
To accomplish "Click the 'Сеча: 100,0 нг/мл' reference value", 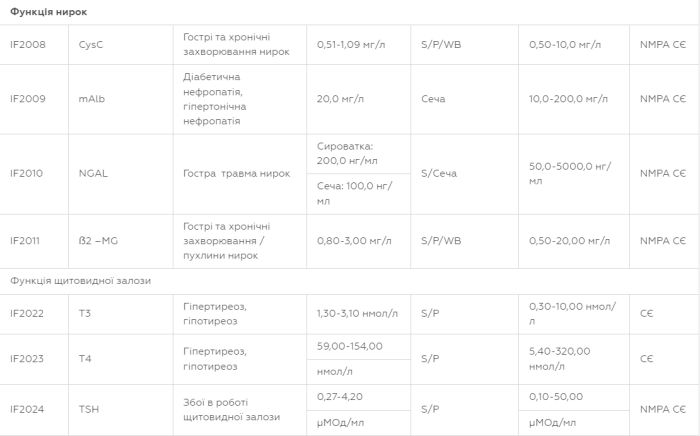I will coord(354,193).
